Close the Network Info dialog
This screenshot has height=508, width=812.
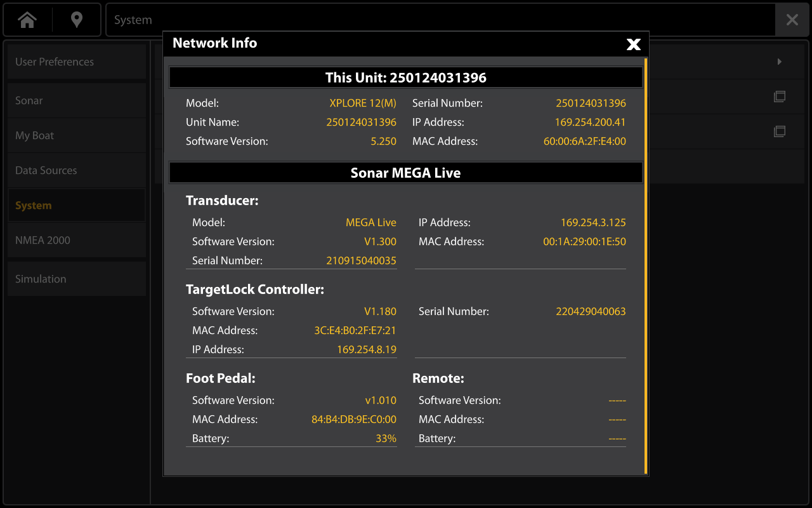pyautogui.click(x=633, y=44)
